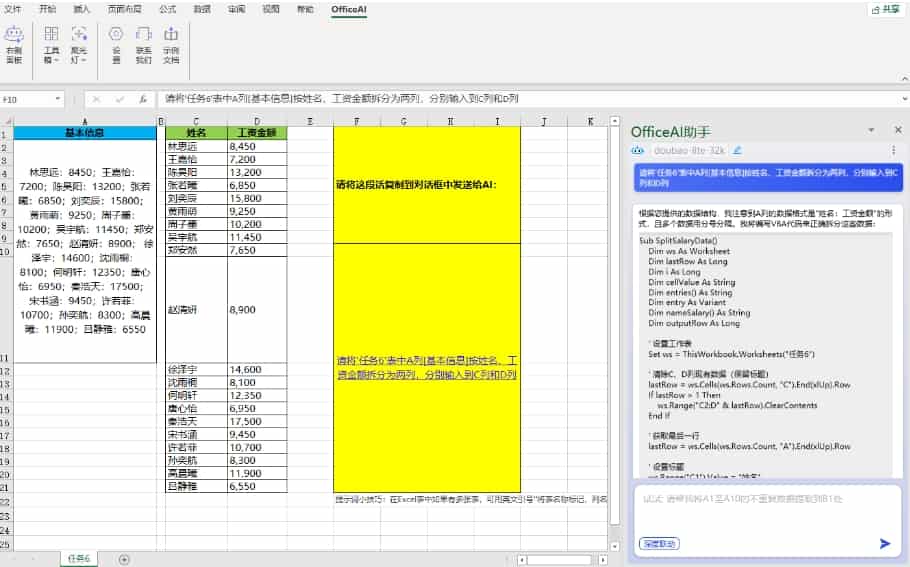Click the bold instruction text in yellow cell
Screen dimensions: 910x567
[x=416, y=185]
